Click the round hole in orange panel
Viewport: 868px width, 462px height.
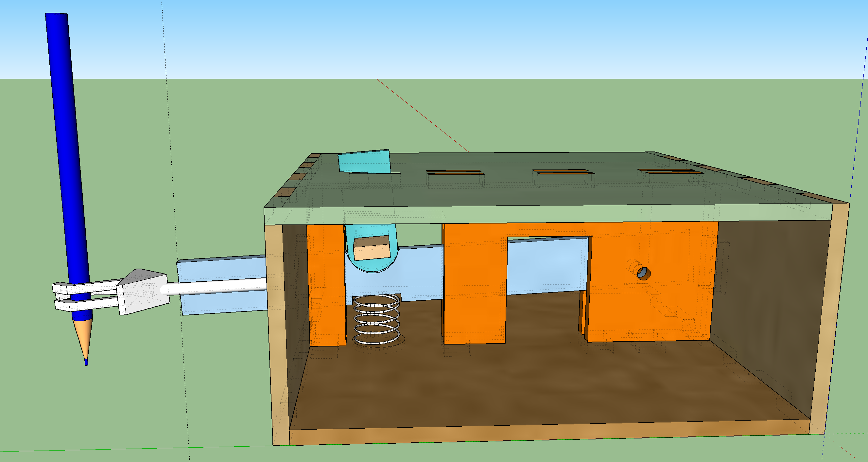(x=644, y=274)
